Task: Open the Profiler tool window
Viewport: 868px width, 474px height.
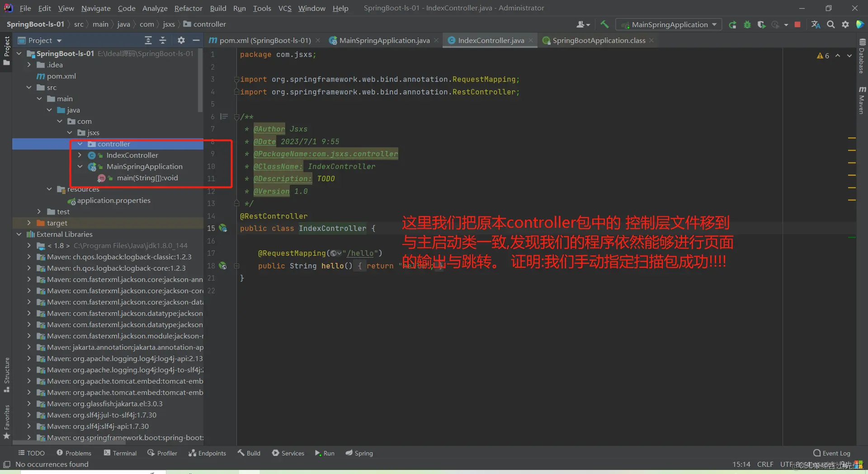Action: pos(162,453)
